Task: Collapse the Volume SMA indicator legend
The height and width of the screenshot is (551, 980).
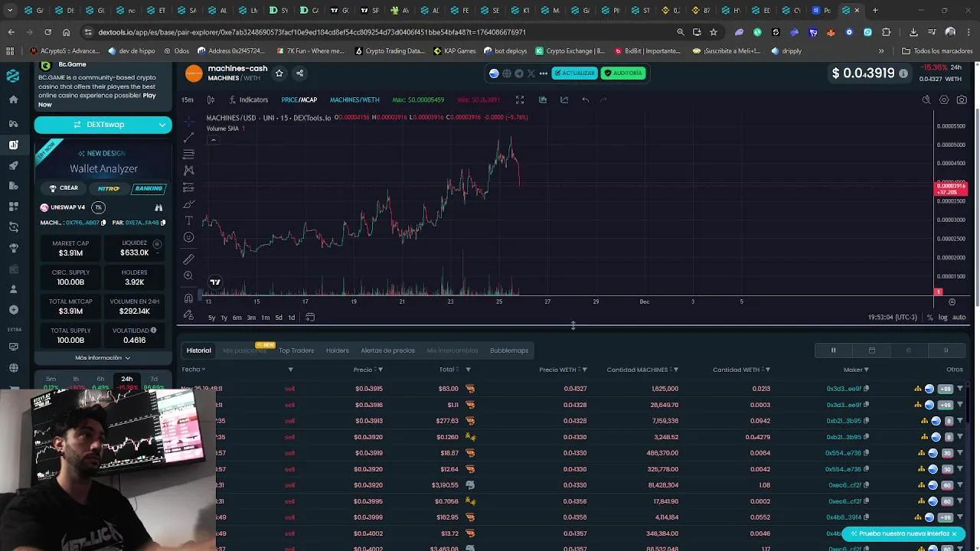Action: point(213,139)
